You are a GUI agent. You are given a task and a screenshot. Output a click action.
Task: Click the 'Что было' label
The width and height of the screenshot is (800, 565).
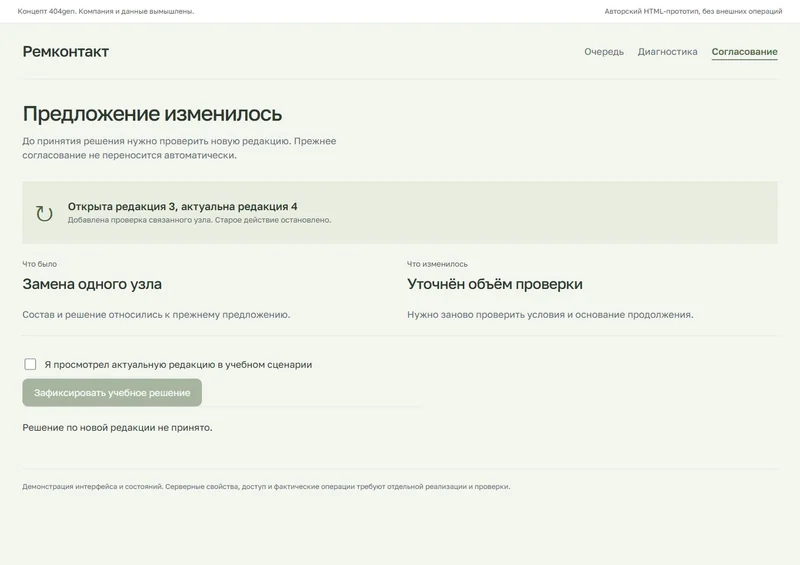(x=40, y=264)
